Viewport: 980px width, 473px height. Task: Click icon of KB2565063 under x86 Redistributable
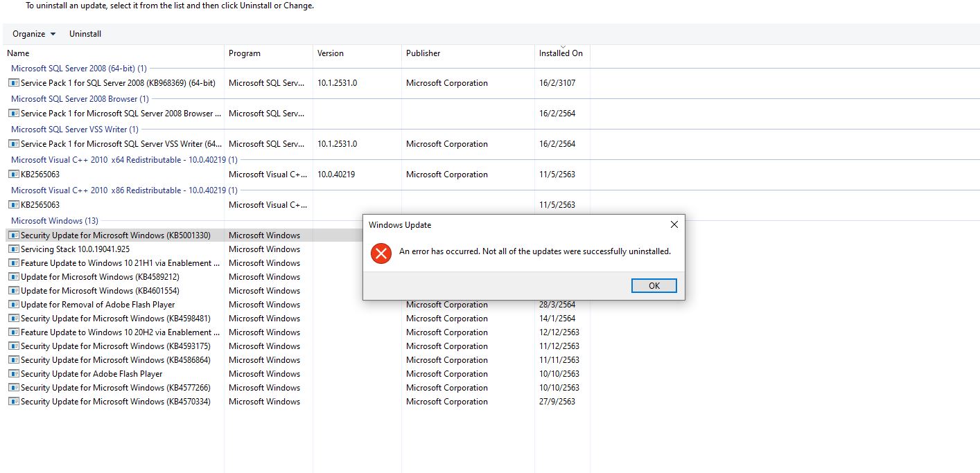click(14, 205)
